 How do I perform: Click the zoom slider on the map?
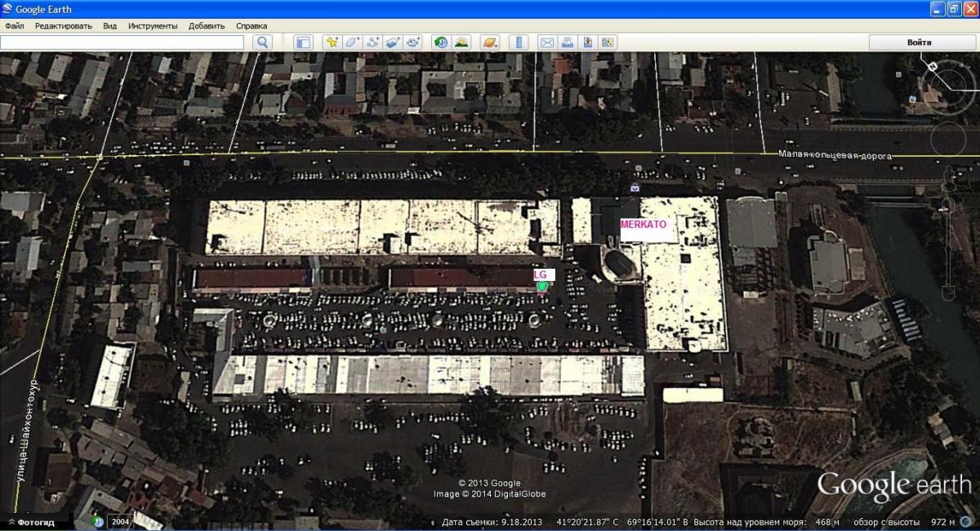tap(948, 237)
